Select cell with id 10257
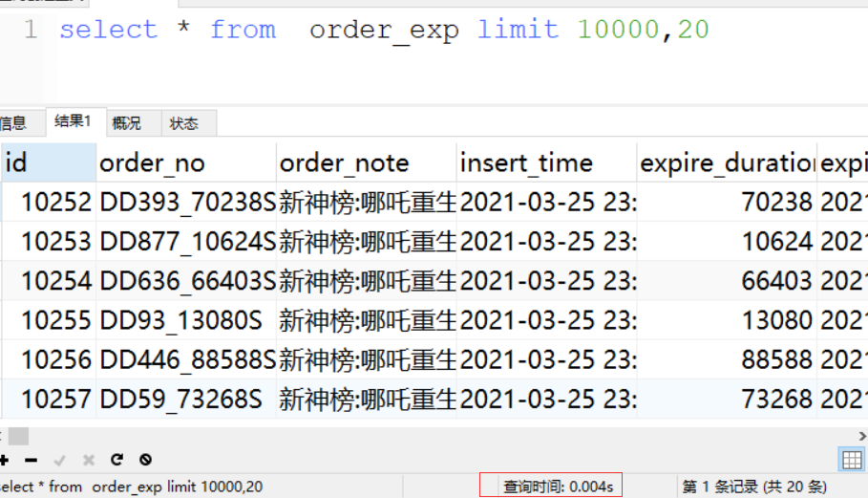The height and width of the screenshot is (498, 868). point(49,399)
